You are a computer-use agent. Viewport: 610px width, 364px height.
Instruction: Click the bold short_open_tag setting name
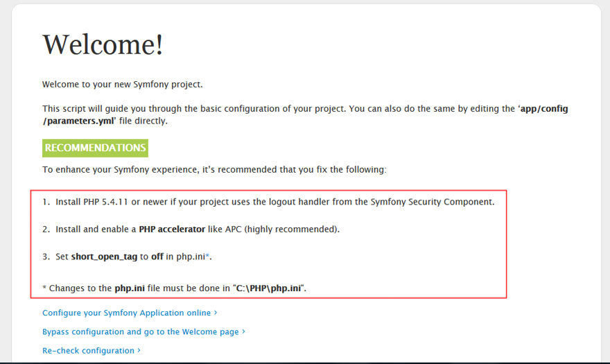coord(104,257)
